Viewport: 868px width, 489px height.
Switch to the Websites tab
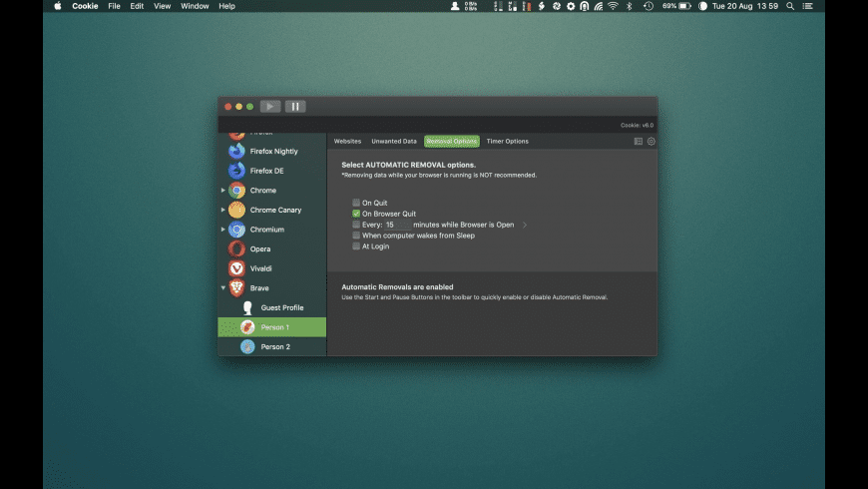[x=347, y=142]
